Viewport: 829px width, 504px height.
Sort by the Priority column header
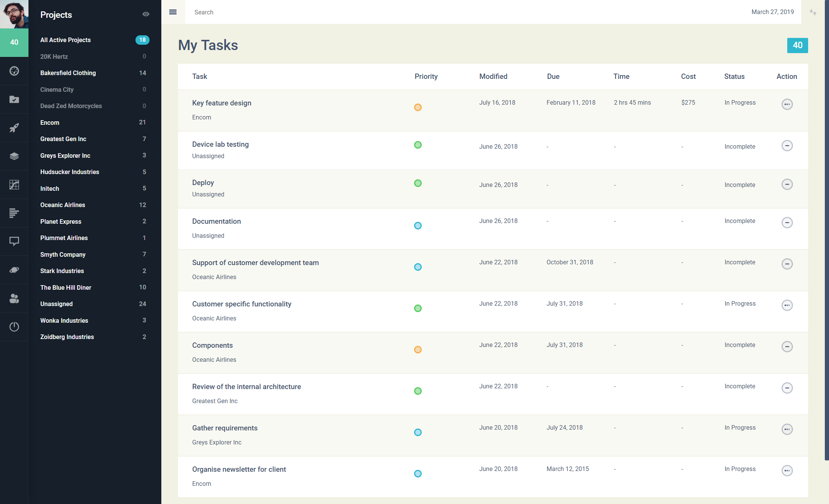click(426, 76)
